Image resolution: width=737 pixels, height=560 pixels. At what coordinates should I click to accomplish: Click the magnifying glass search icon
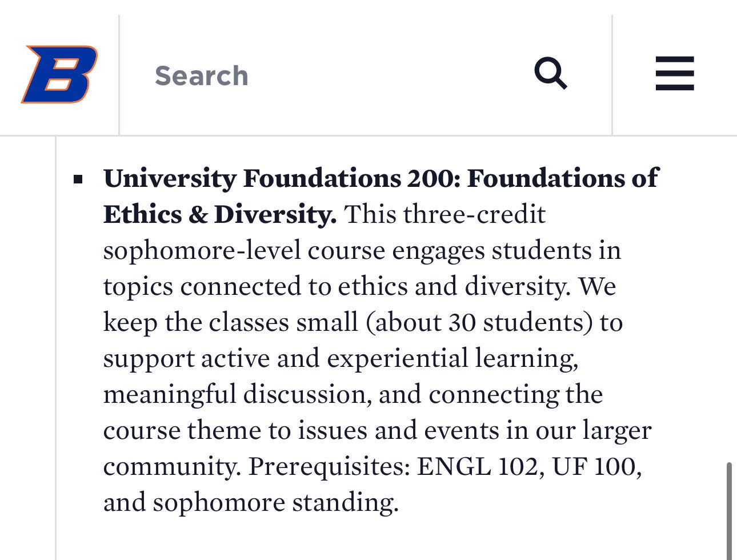point(551,73)
